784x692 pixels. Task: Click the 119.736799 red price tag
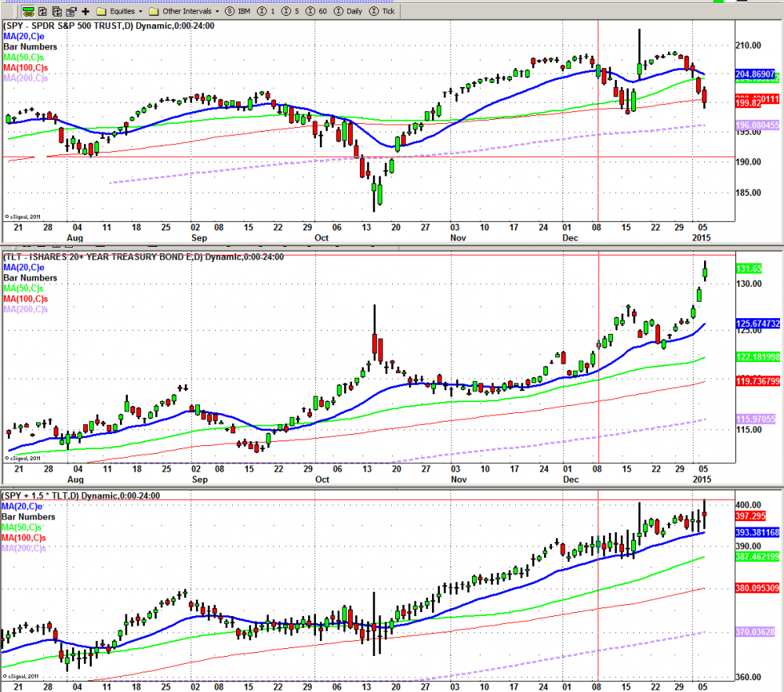pyautogui.click(x=758, y=381)
